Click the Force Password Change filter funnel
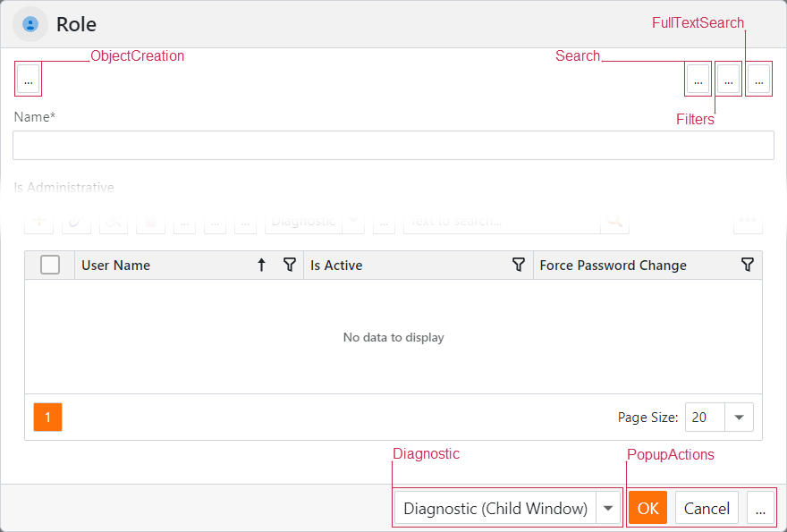Image resolution: width=787 pixels, height=532 pixels. [748, 265]
